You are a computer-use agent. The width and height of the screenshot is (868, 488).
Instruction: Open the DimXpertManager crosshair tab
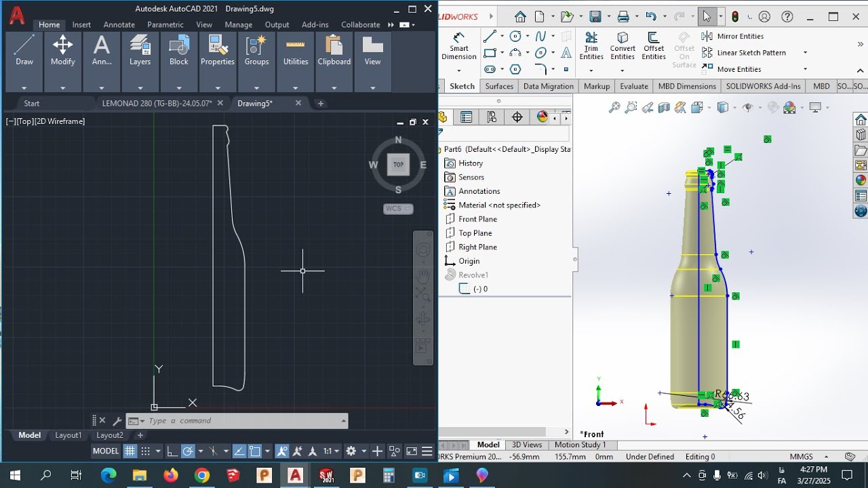point(517,117)
